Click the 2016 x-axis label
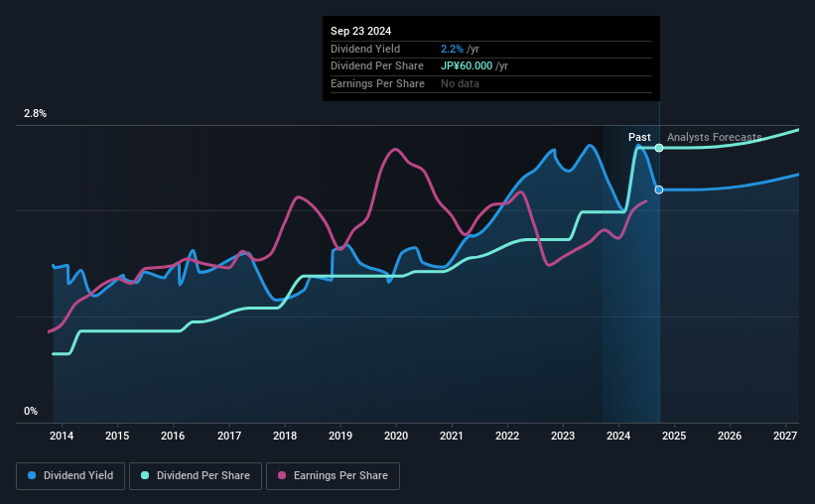Image resolution: width=815 pixels, height=504 pixels. click(173, 436)
